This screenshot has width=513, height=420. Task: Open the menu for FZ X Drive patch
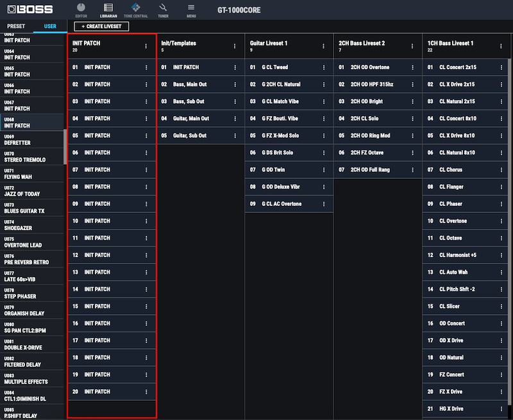tap(501, 392)
